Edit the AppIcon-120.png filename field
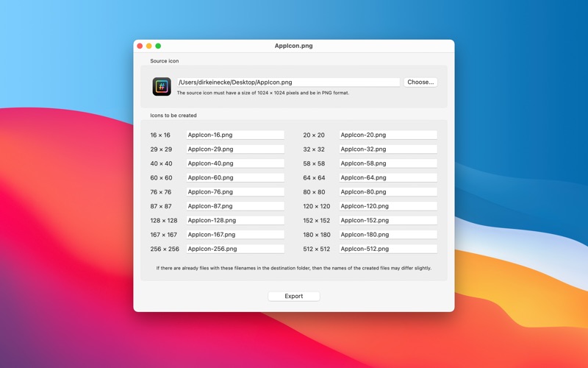 pyautogui.click(x=388, y=206)
